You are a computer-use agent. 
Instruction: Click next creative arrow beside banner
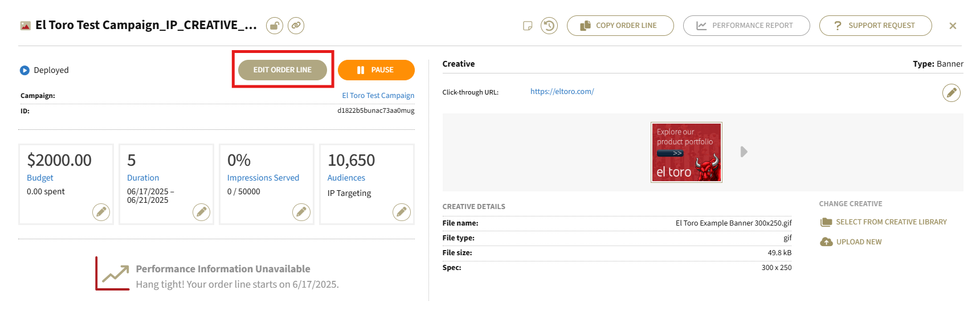click(744, 152)
